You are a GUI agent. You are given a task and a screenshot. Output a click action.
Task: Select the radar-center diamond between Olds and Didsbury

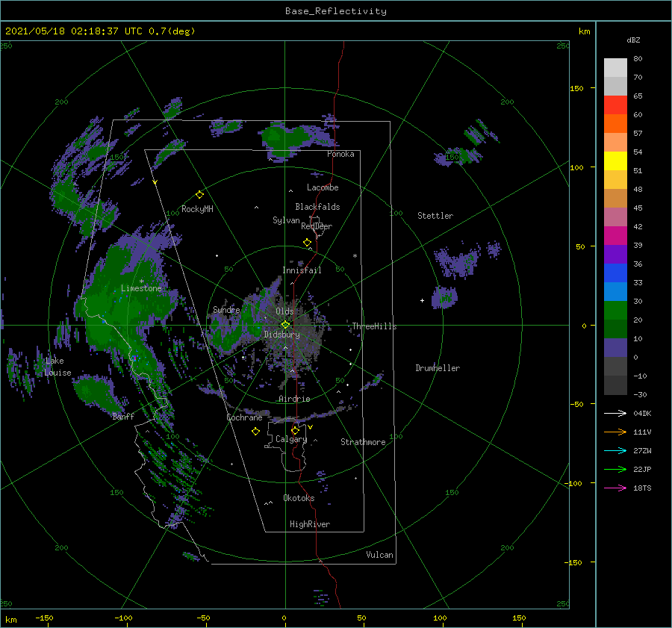(285, 325)
